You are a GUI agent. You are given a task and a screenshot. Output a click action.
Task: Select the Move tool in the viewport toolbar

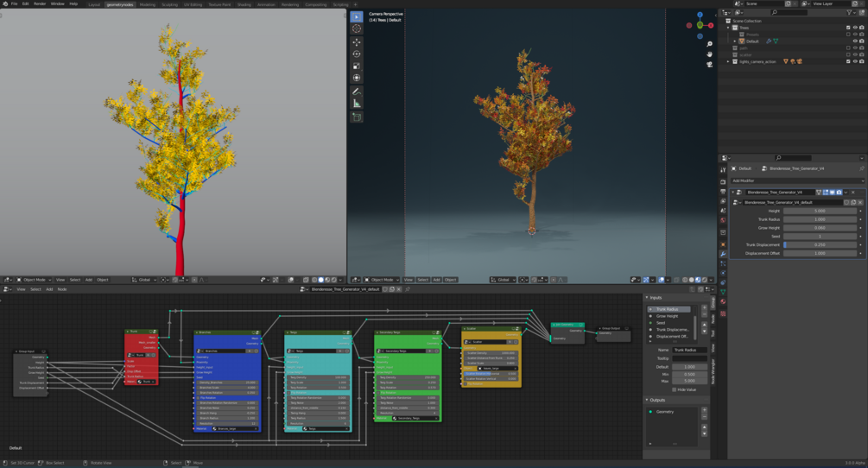click(357, 41)
